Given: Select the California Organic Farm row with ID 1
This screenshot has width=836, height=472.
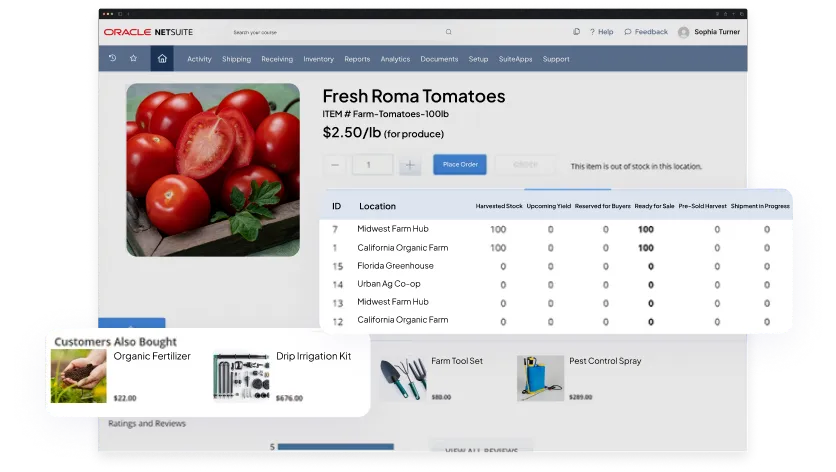Looking at the screenshot, I should tap(556, 247).
